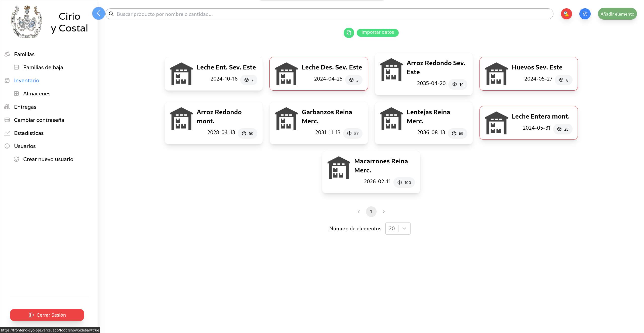Open the Número de elementos dropdown
644x333 pixels.
click(398, 228)
